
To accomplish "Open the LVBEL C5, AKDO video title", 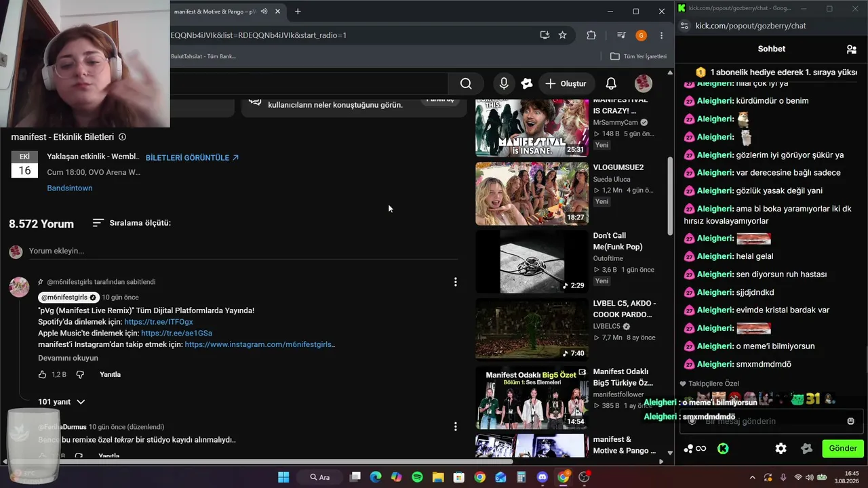I will click(625, 309).
